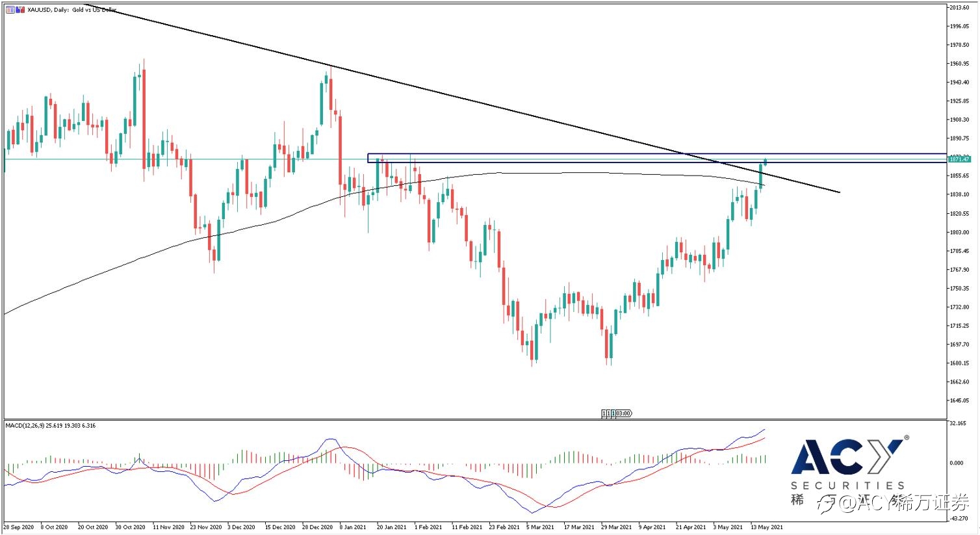The image size is (980, 535).
Task: Click the 1803.00 price scale label
Action: point(959,233)
